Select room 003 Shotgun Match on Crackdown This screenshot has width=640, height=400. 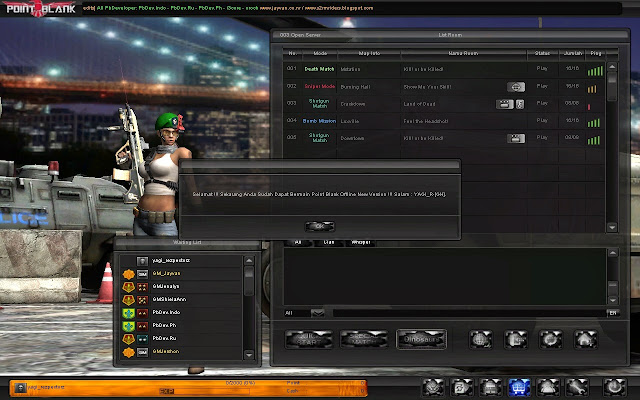443,104
